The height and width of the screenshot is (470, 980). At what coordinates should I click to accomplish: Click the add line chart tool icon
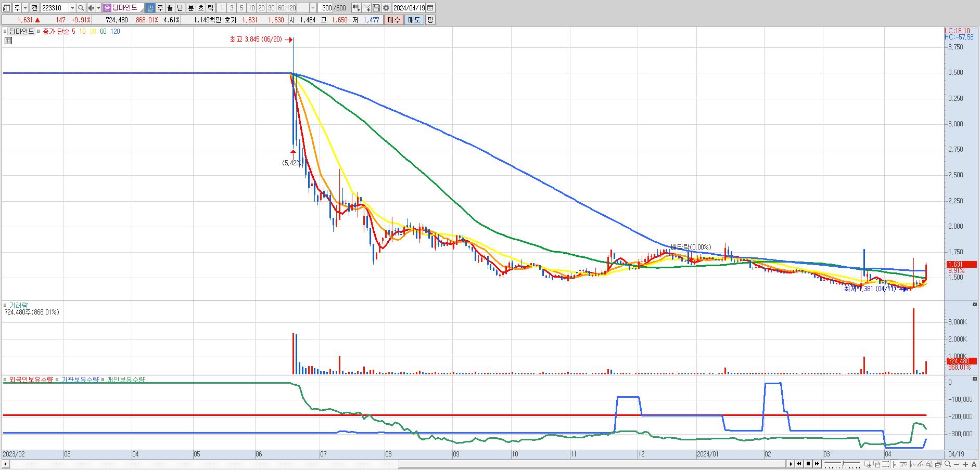coord(366,8)
